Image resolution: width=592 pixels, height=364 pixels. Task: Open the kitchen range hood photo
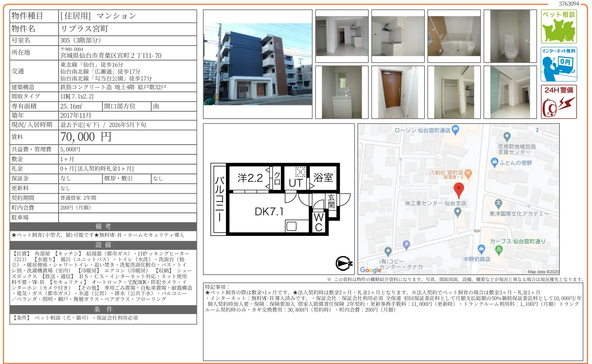click(398, 36)
